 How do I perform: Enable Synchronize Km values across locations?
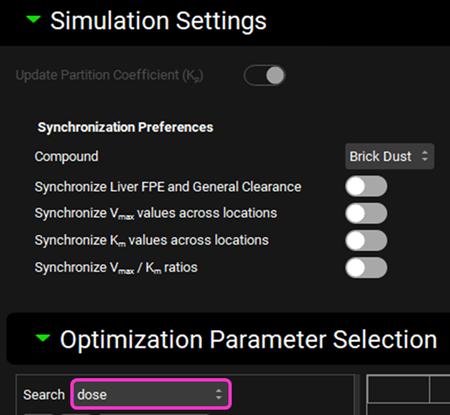pos(366,240)
